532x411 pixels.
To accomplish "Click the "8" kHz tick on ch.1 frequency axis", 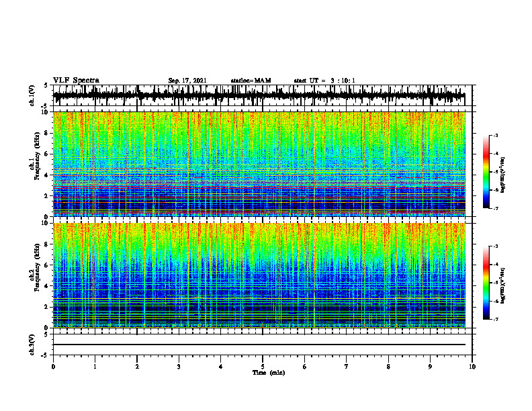I will click(x=47, y=133).
